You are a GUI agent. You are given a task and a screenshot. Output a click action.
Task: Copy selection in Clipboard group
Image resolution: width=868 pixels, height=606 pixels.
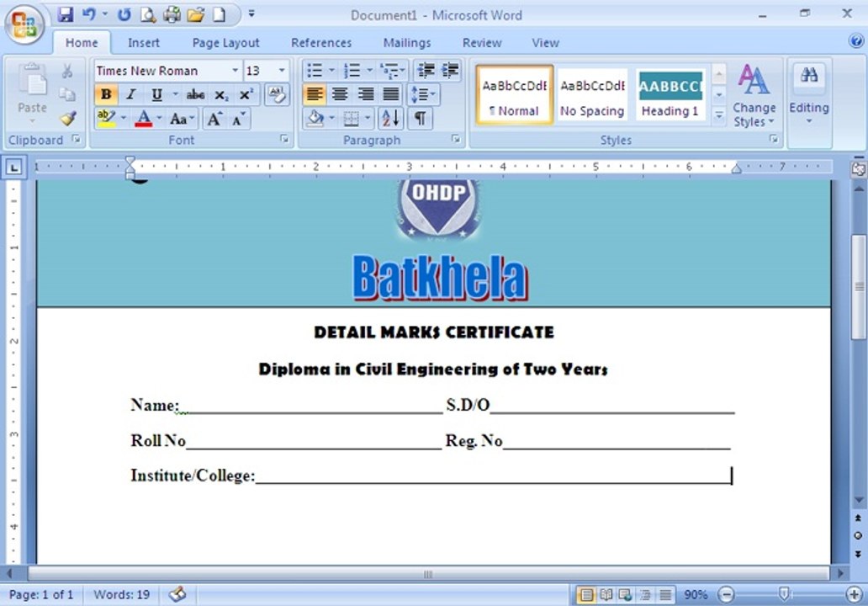(67, 95)
